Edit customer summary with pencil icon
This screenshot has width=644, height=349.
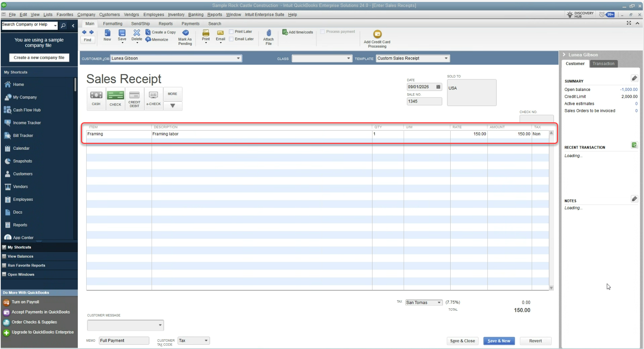(x=634, y=78)
